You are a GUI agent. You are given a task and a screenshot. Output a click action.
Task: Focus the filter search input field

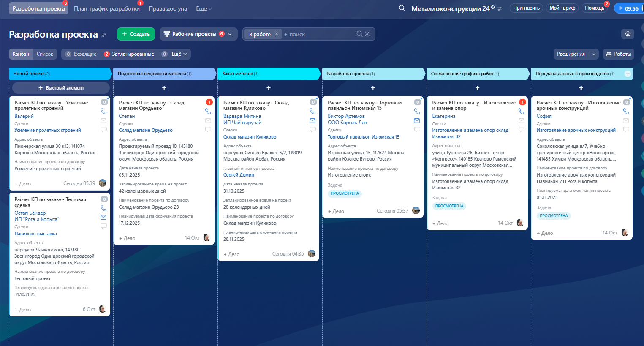[x=319, y=34]
